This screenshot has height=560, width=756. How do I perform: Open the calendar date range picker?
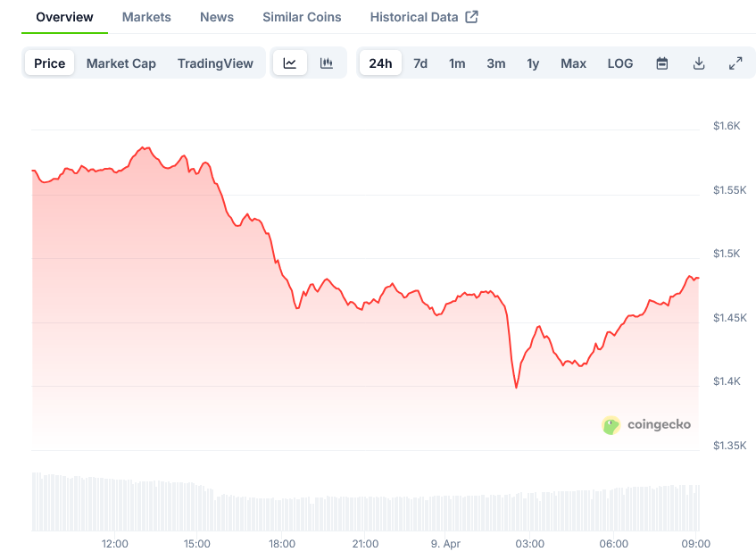tap(662, 63)
